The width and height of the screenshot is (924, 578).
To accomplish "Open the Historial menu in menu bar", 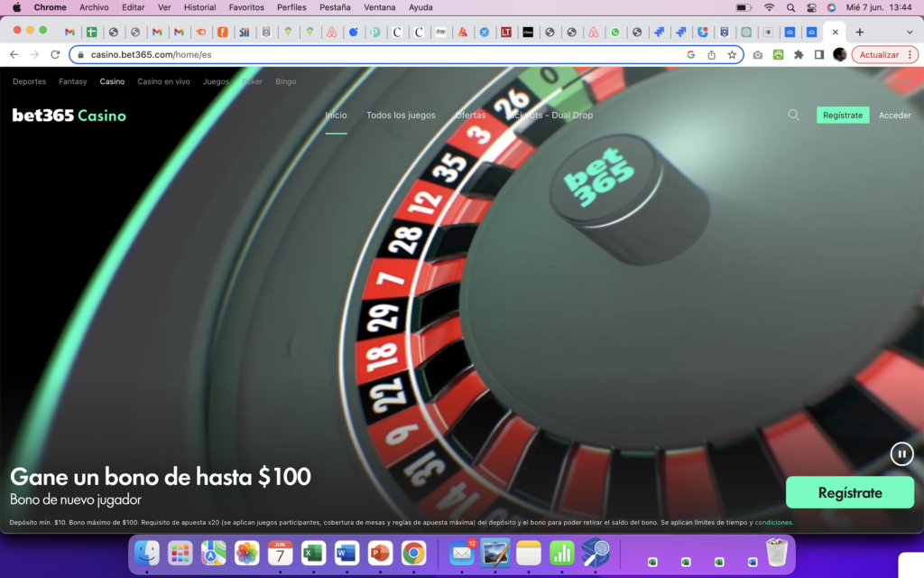I will click(199, 7).
